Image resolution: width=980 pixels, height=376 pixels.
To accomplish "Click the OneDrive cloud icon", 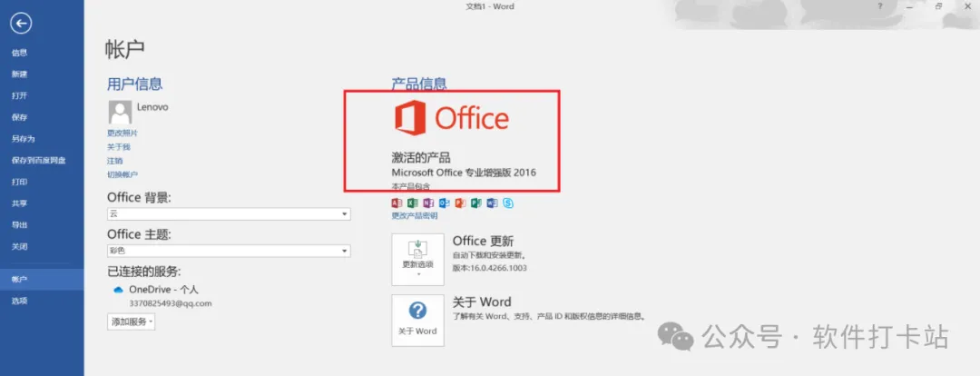I will [118, 290].
